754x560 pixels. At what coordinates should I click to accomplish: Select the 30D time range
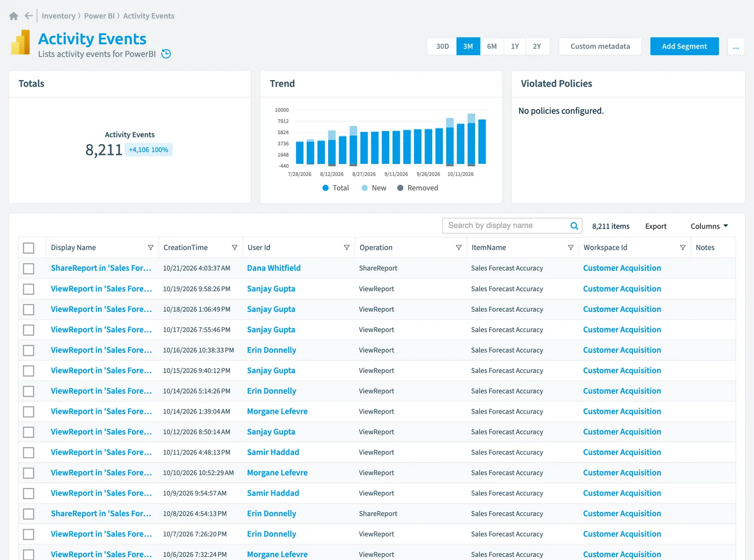point(442,46)
